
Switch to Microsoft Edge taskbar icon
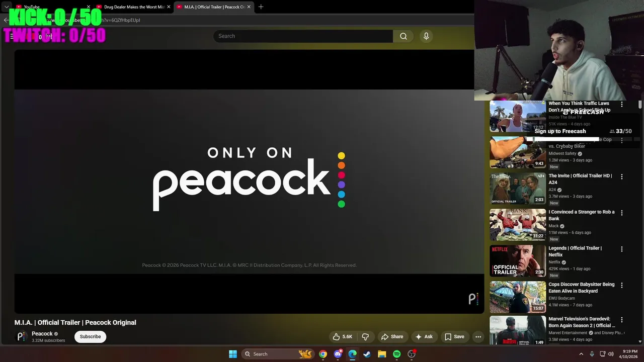352,354
